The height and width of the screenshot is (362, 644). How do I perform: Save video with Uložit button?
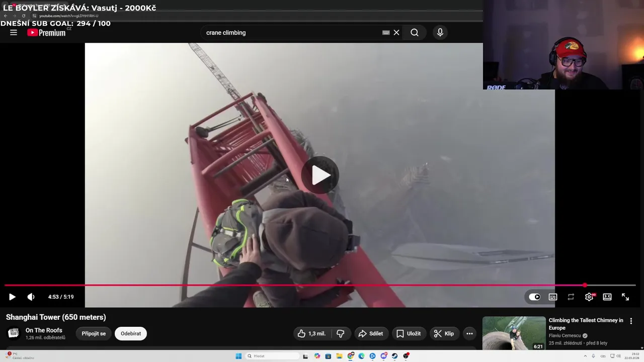[x=409, y=334]
